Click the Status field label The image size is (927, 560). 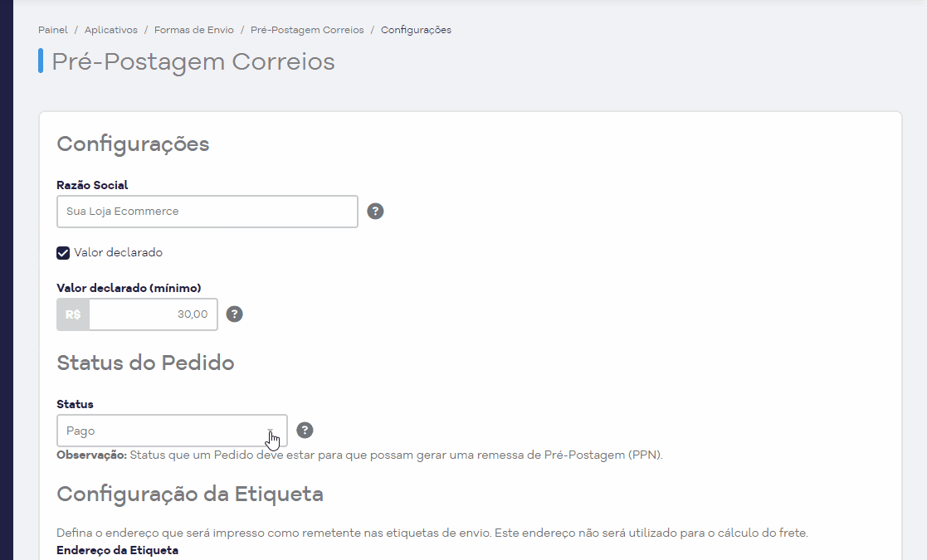click(x=75, y=405)
